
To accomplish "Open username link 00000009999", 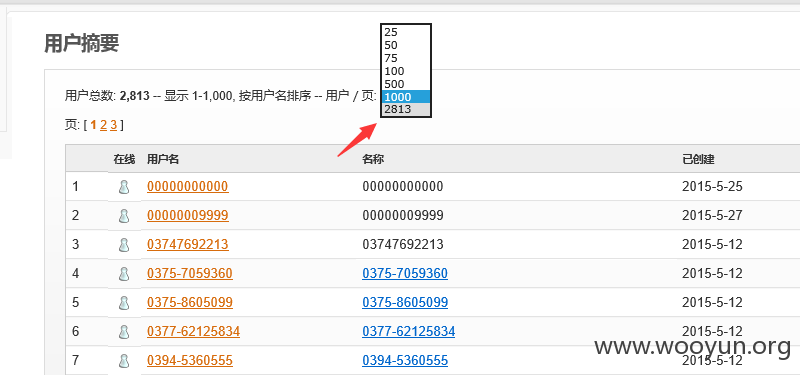I will coord(188,216).
